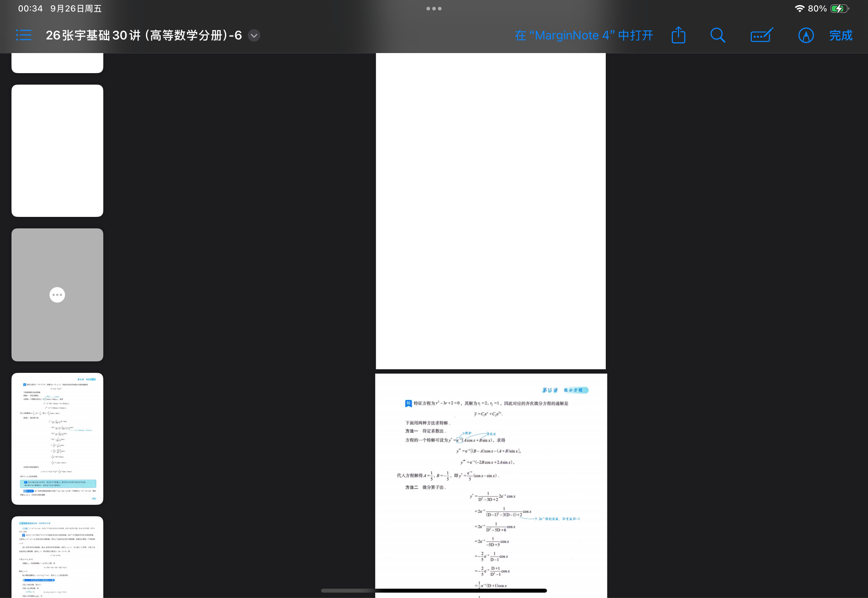Tap the three-dot multitasking indicator at top

click(x=434, y=9)
